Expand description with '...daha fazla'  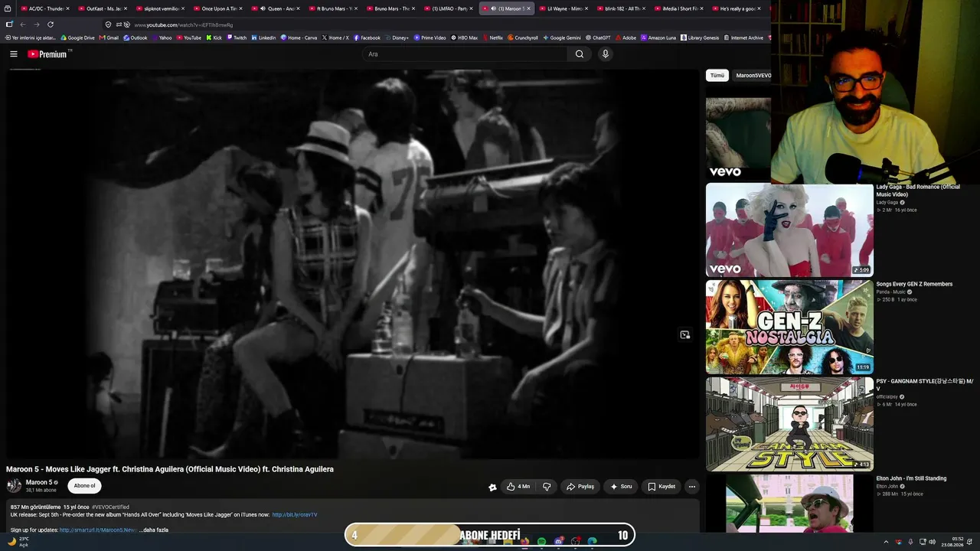click(x=153, y=530)
